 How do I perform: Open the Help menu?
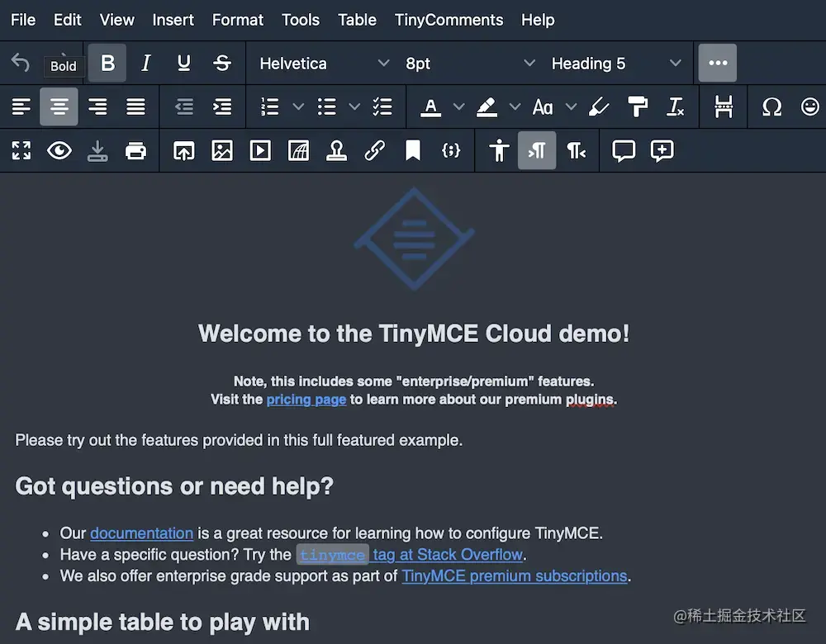tap(538, 20)
